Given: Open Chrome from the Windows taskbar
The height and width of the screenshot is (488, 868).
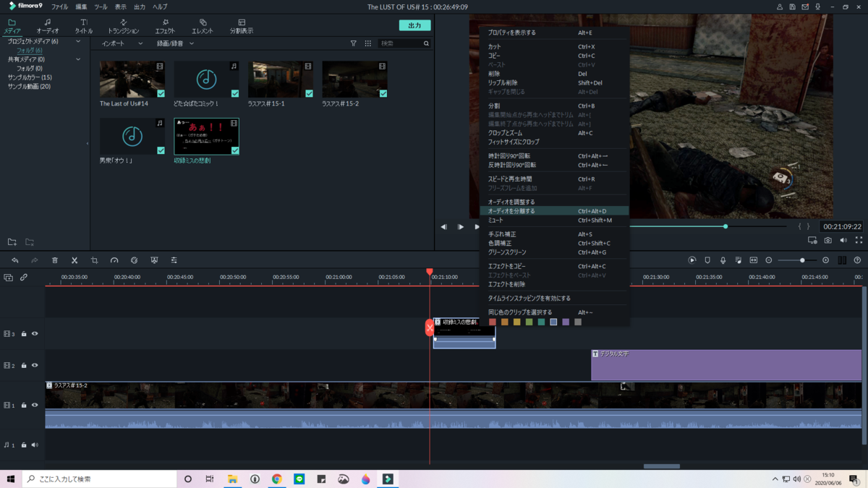Looking at the screenshot, I should (277, 479).
